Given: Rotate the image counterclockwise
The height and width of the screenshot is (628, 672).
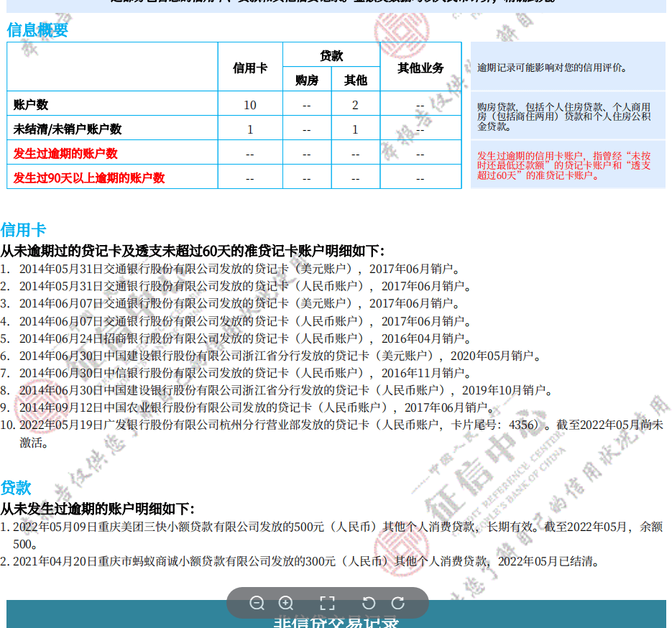Looking at the screenshot, I should pyautogui.click(x=369, y=603).
